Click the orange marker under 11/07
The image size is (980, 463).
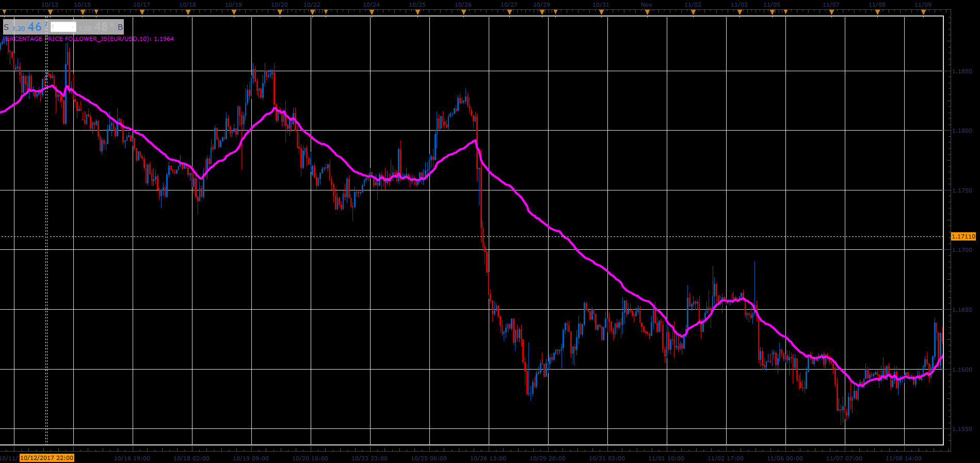click(x=831, y=12)
